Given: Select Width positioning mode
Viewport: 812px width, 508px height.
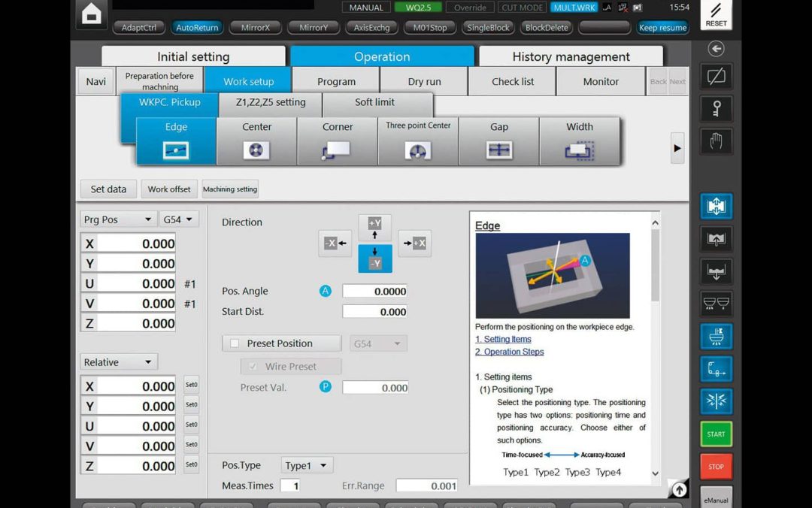Looking at the screenshot, I should click(580, 141).
